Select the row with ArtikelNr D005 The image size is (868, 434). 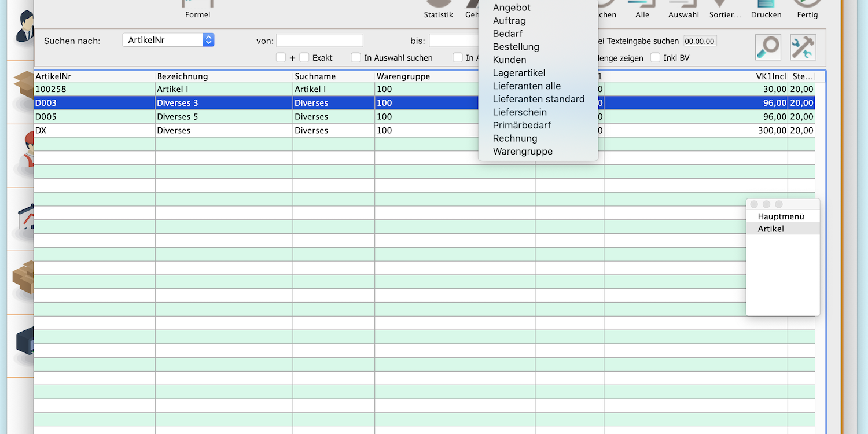pos(424,117)
